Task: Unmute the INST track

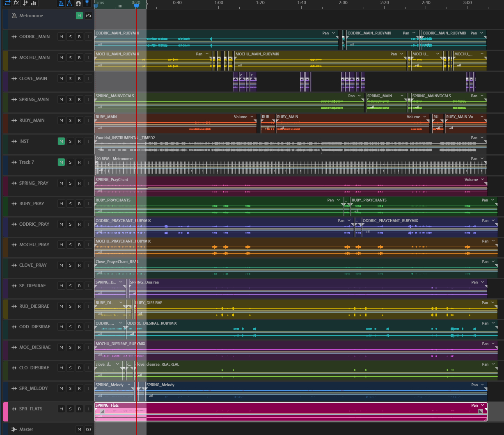Action: point(61,141)
